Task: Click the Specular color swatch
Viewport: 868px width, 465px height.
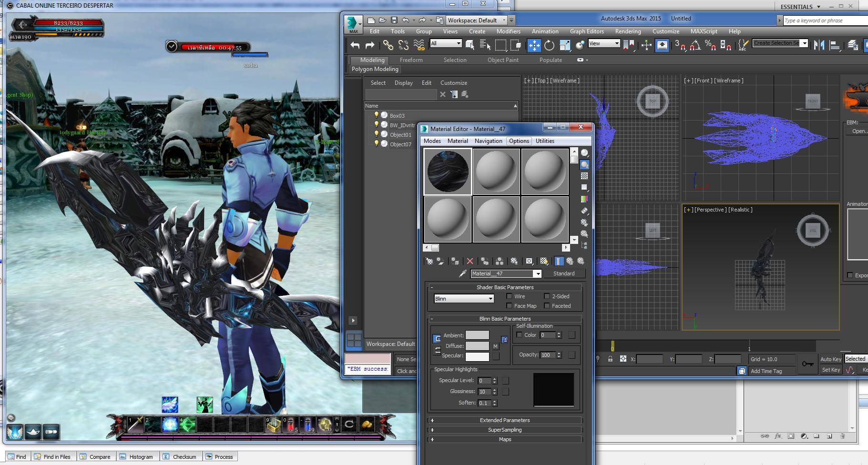Action: pyautogui.click(x=477, y=356)
